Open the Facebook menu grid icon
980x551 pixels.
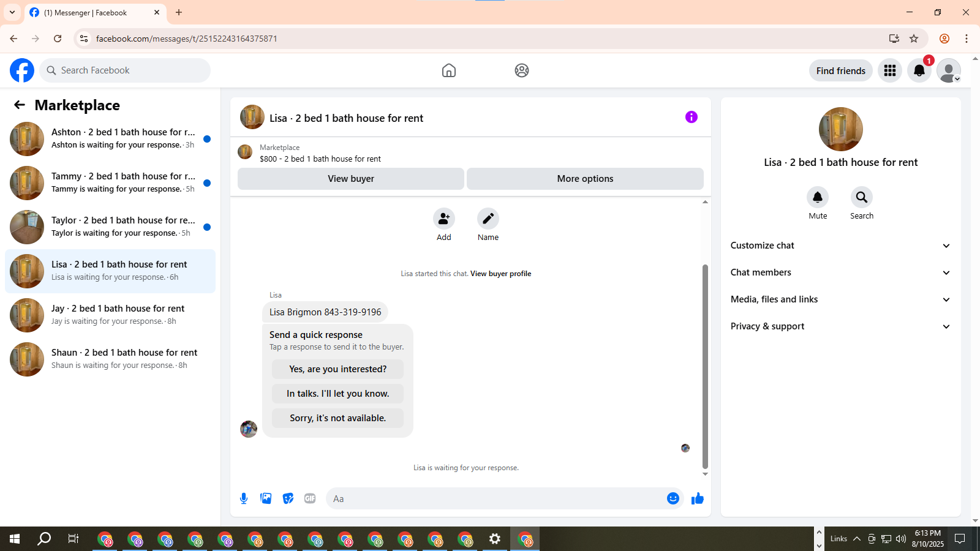point(890,70)
